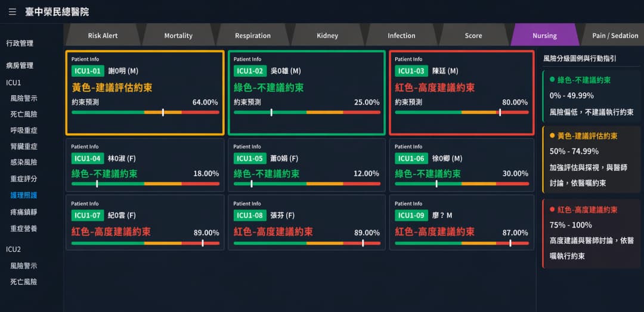Select the Score tab
Screen dimensions: 644x312
click(473, 36)
